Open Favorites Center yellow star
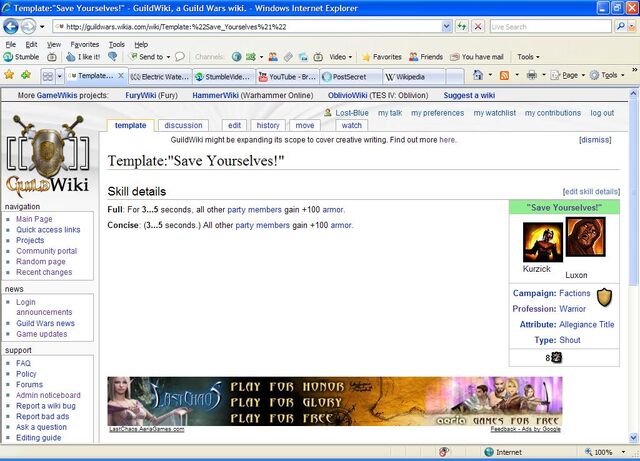Viewport: 640px width, 461px height. click(x=9, y=75)
